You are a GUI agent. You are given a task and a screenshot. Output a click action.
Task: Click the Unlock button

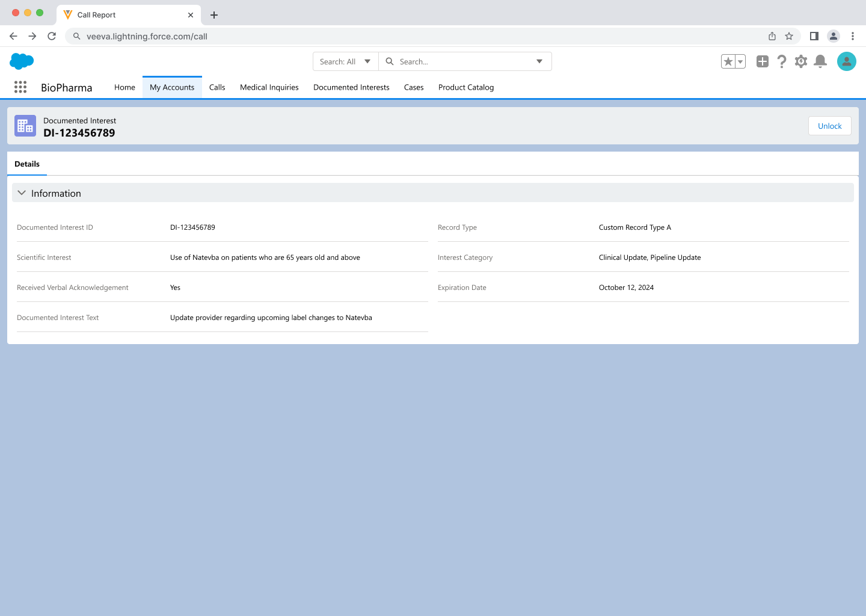[x=829, y=126]
